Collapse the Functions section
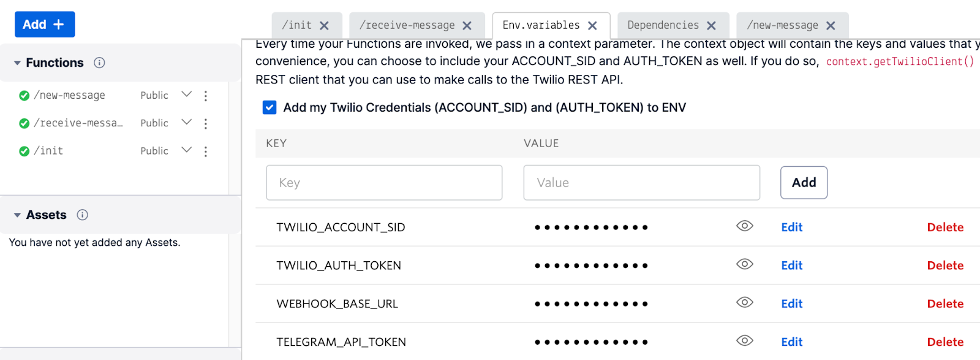 pyautogui.click(x=17, y=63)
